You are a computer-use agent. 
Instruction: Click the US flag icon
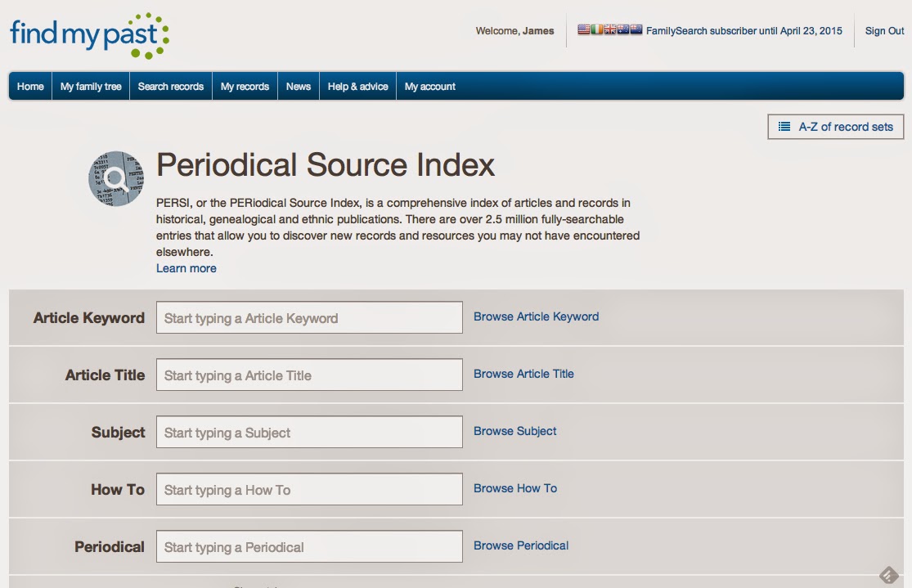584,29
